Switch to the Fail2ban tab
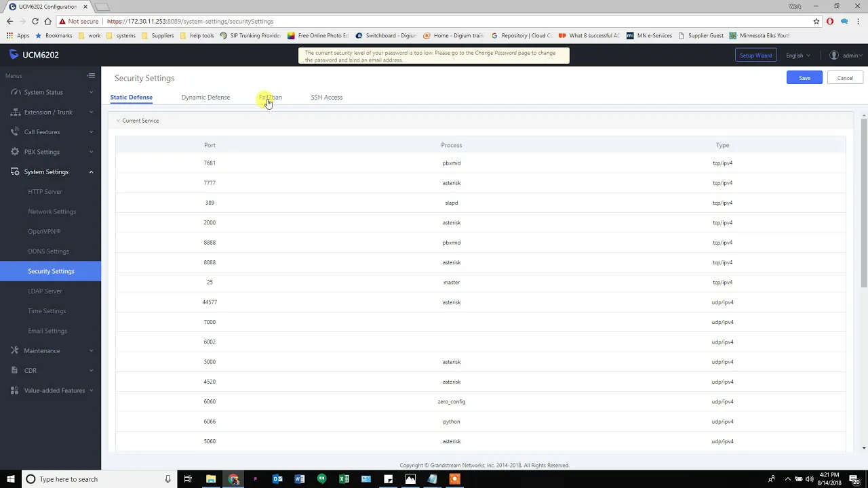 [x=270, y=97]
